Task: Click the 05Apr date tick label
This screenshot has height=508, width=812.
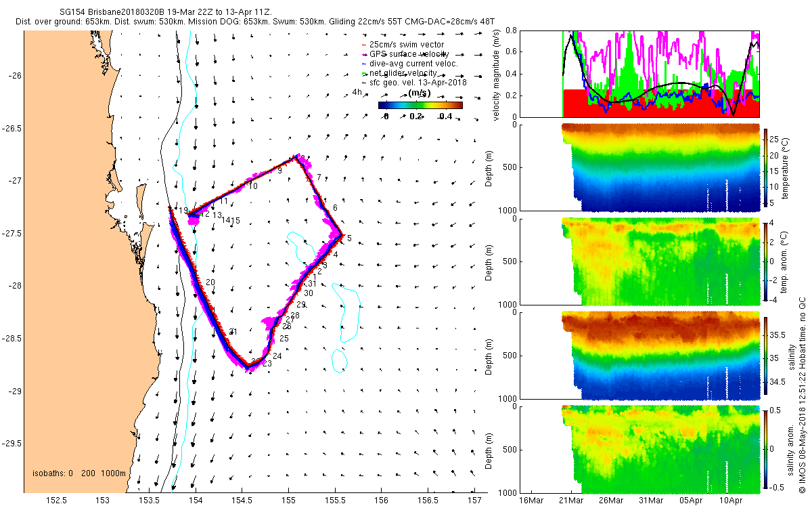Action: tap(691, 501)
